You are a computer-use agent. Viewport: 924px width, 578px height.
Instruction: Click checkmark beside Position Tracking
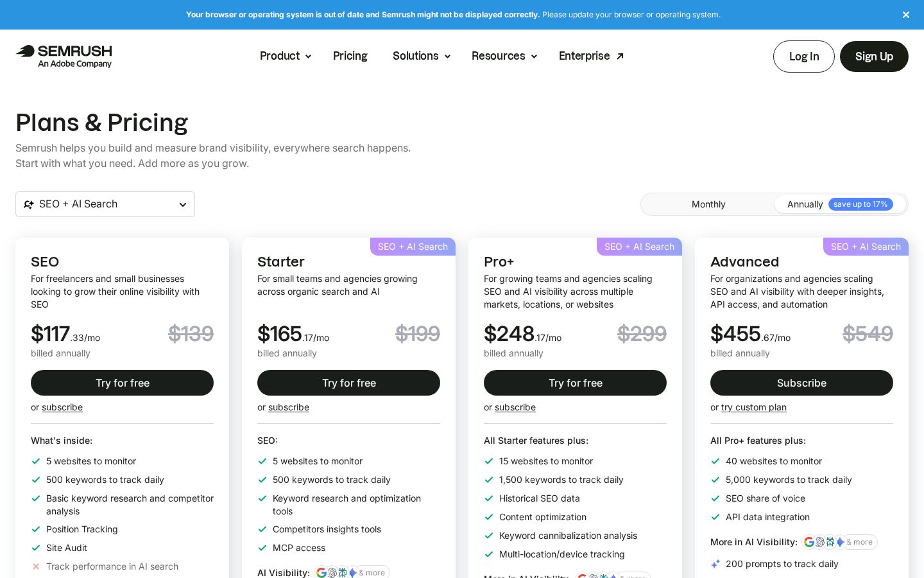(36, 529)
